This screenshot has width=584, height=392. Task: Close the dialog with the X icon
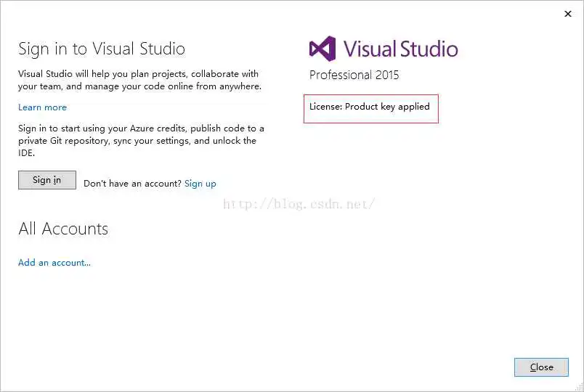point(568,14)
